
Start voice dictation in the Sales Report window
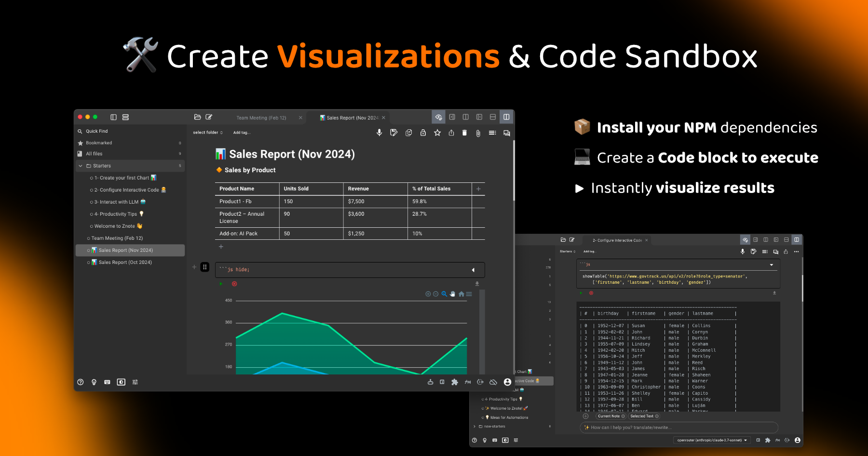coord(380,133)
